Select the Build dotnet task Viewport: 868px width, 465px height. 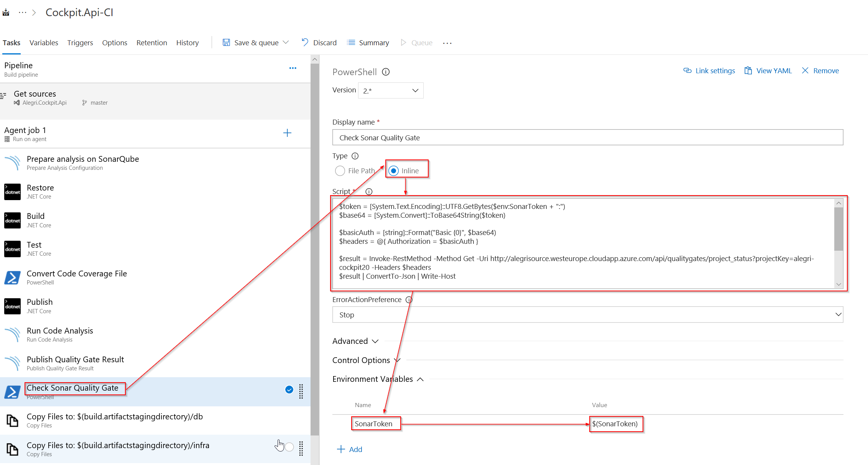pos(155,220)
